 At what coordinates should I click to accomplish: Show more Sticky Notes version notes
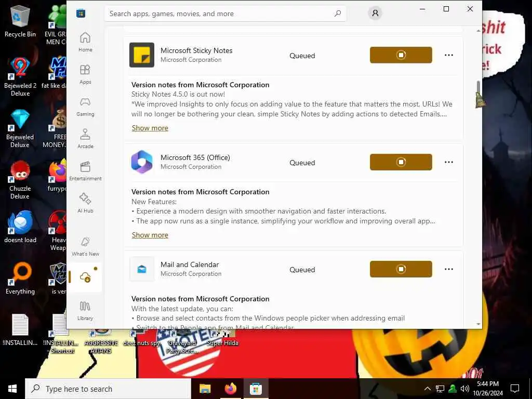[150, 128]
